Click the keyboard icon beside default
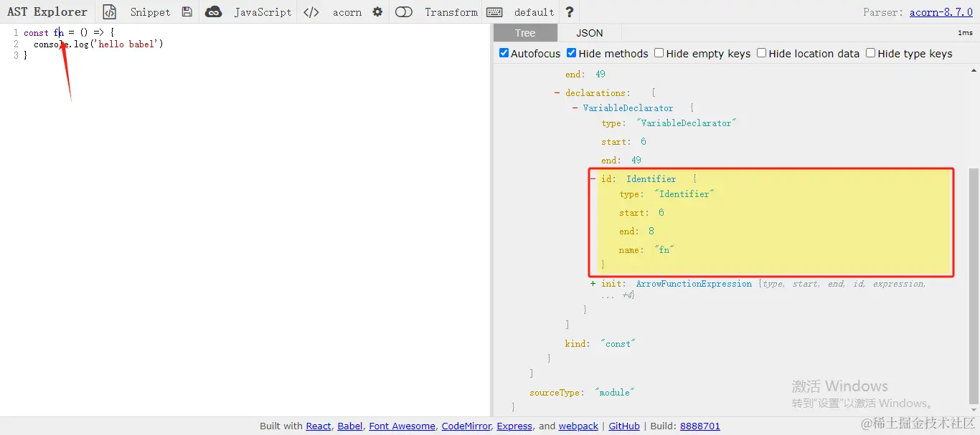The width and height of the screenshot is (980, 435). pyautogui.click(x=494, y=12)
